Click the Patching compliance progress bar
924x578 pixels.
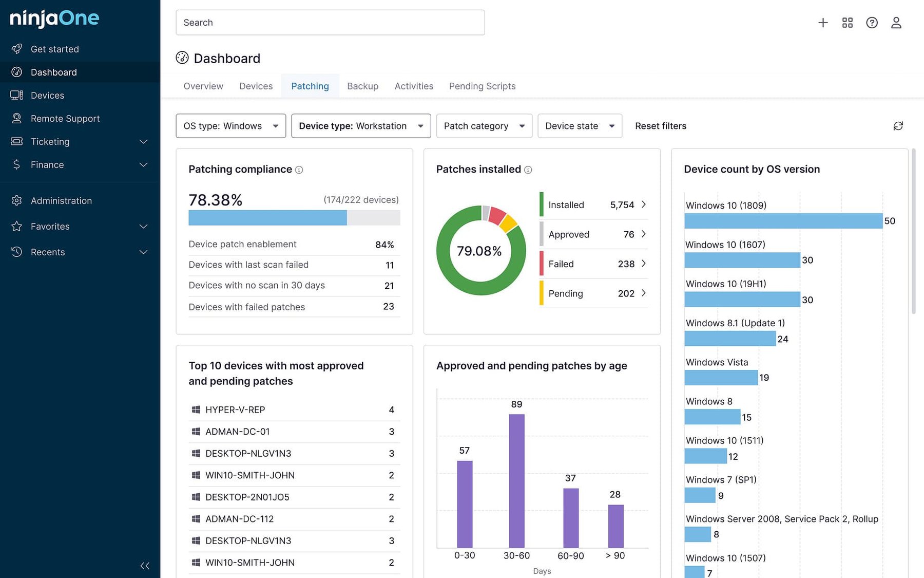pos(294,218)
